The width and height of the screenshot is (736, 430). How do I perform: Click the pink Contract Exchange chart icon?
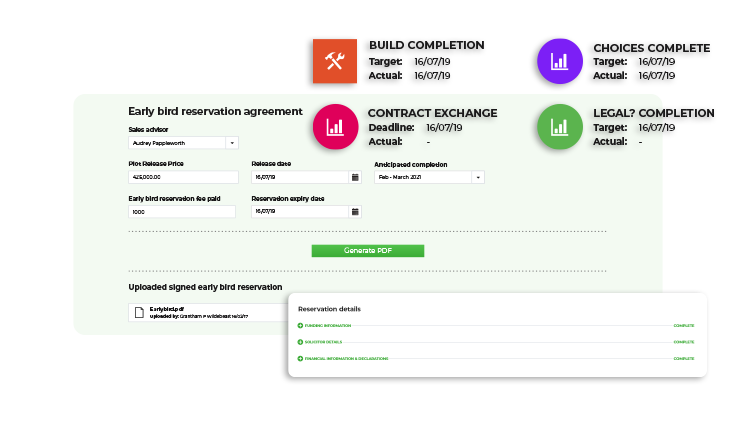[x=337, y=127]
